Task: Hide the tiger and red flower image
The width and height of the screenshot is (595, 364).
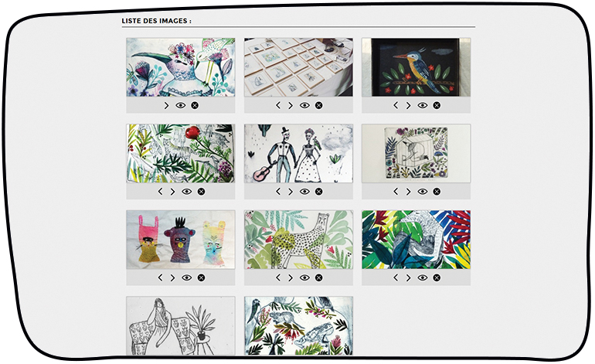Action: [187, 192]
